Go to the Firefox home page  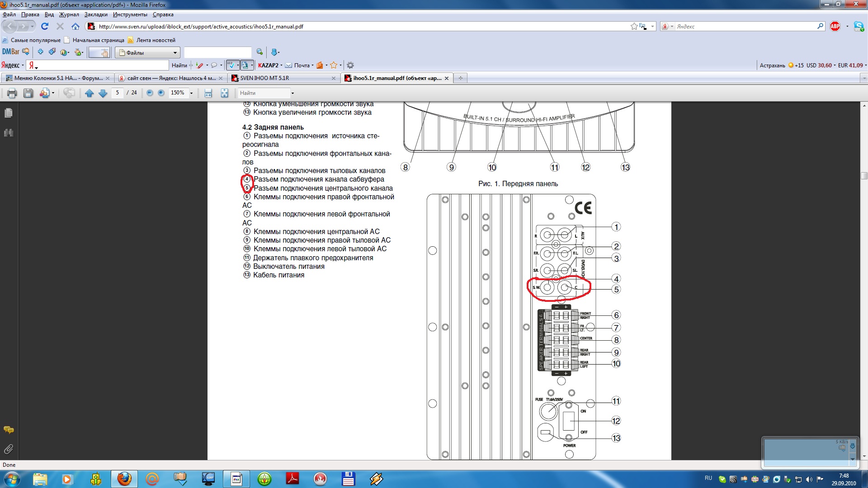[x=75, y=26]
